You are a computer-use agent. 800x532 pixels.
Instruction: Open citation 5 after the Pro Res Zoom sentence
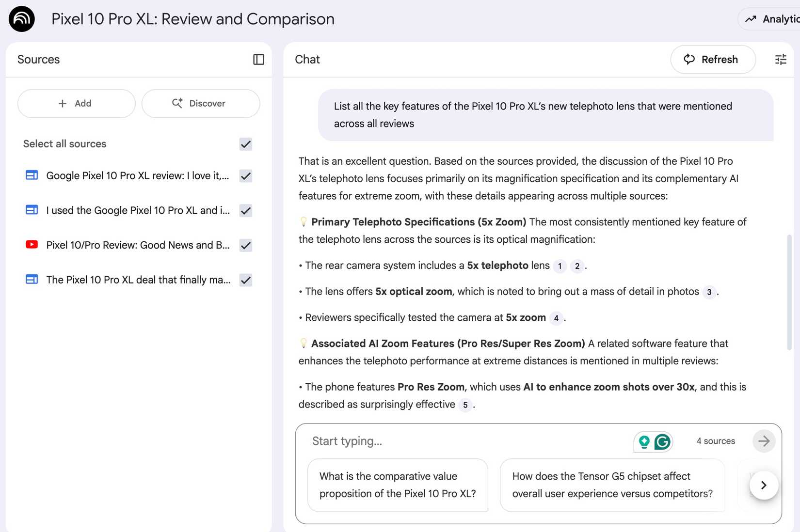coord(464,405)
